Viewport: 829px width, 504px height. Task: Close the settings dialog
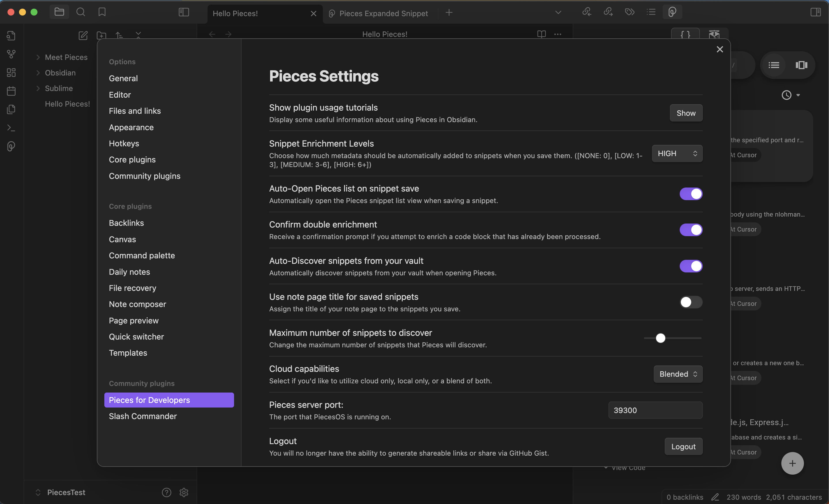tap(720, 50)
